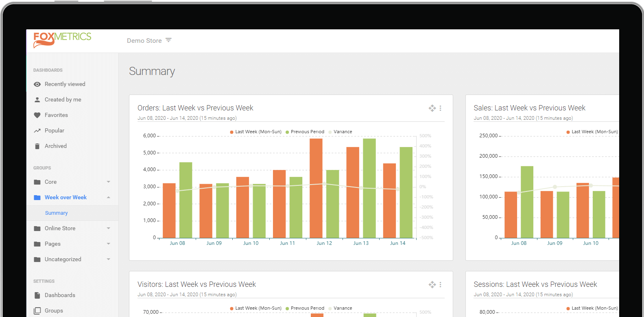Viewport: 644px width, 317px height.
Task: Click the green Jun 08 bar in Sales chart
Action: pyautogui.click(x=527, y=202)
